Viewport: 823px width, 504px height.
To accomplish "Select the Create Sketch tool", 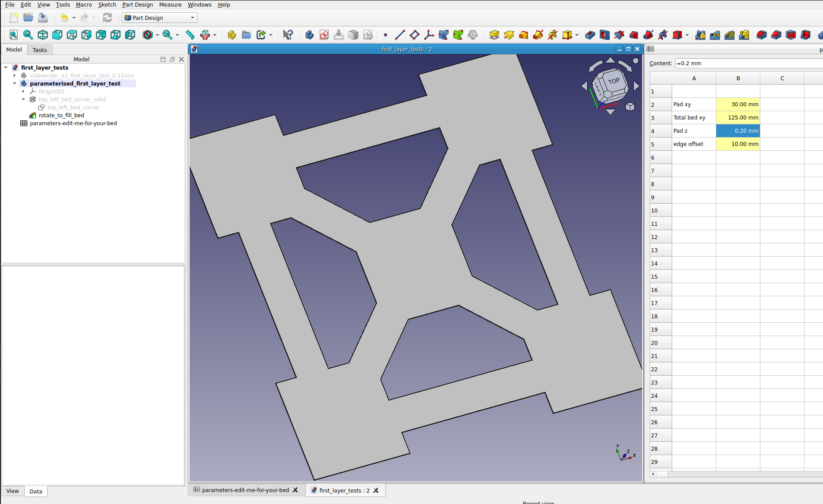I will tap(324, 35).
